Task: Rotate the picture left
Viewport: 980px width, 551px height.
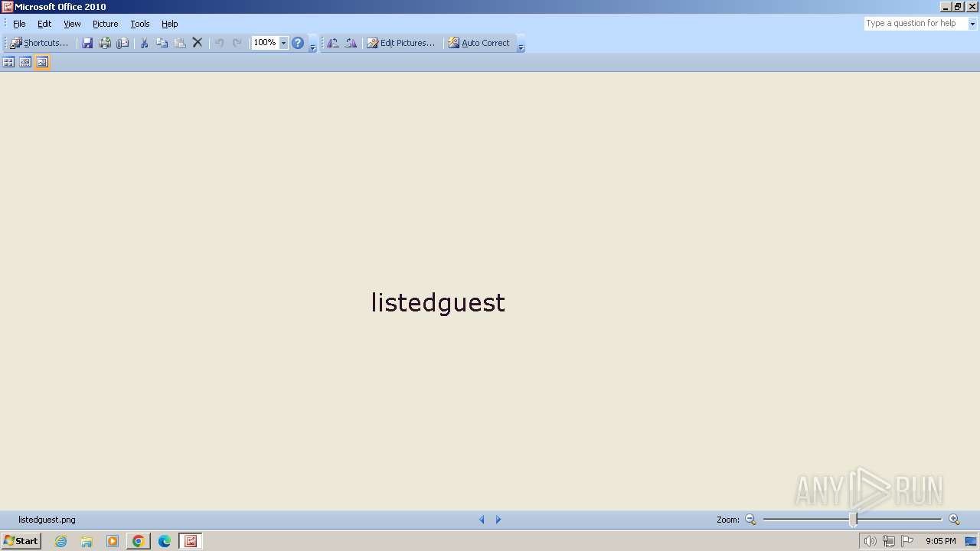Action: pos(333,43)
